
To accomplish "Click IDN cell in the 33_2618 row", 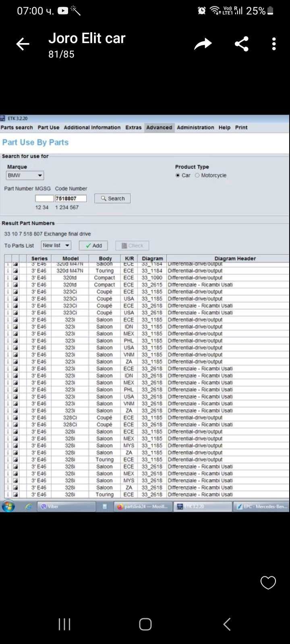I will point(129,376).
